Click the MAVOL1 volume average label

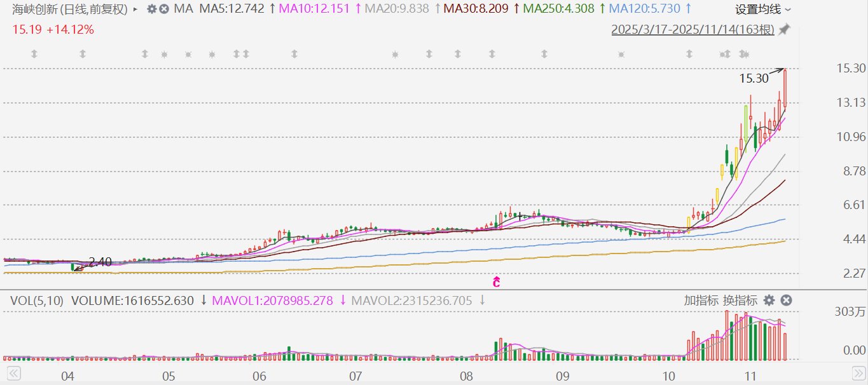[273, 301]
